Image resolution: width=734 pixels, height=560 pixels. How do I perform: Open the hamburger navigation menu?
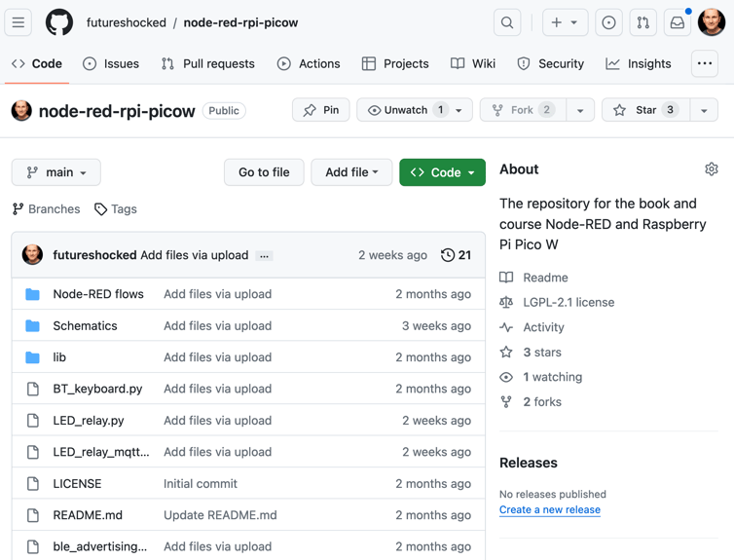tap(18, 22)
